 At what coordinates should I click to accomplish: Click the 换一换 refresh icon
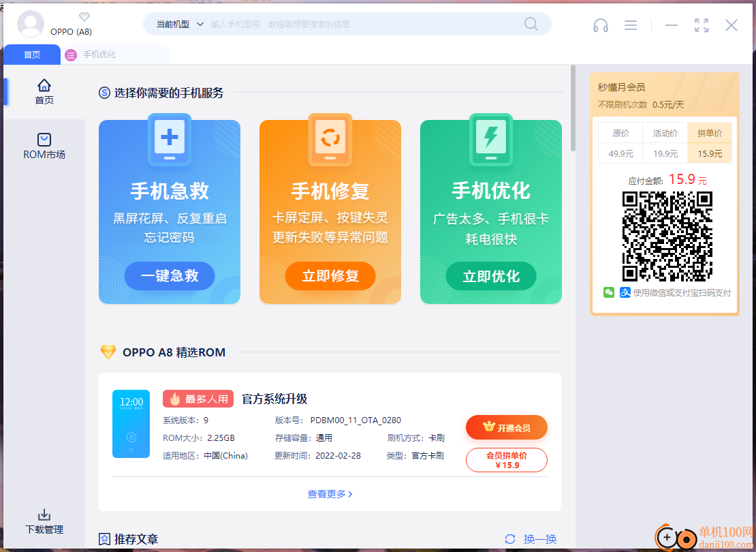coord(510,539)
